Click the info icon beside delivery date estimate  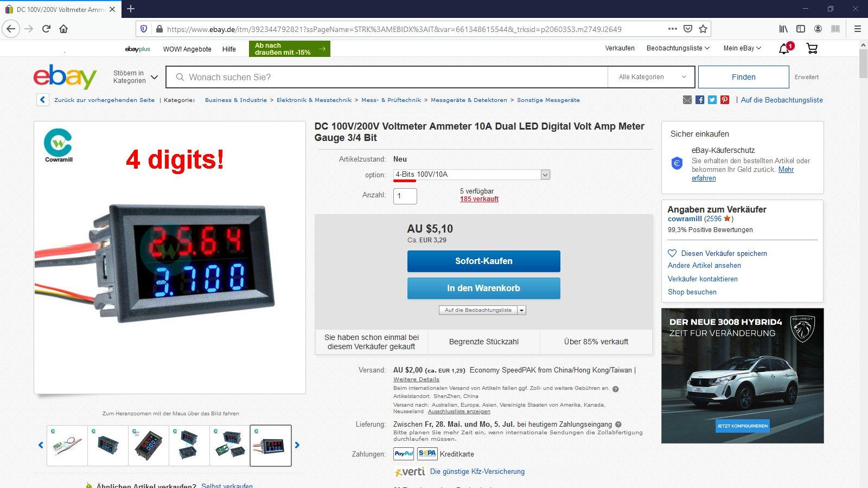(x=618, y=425)
